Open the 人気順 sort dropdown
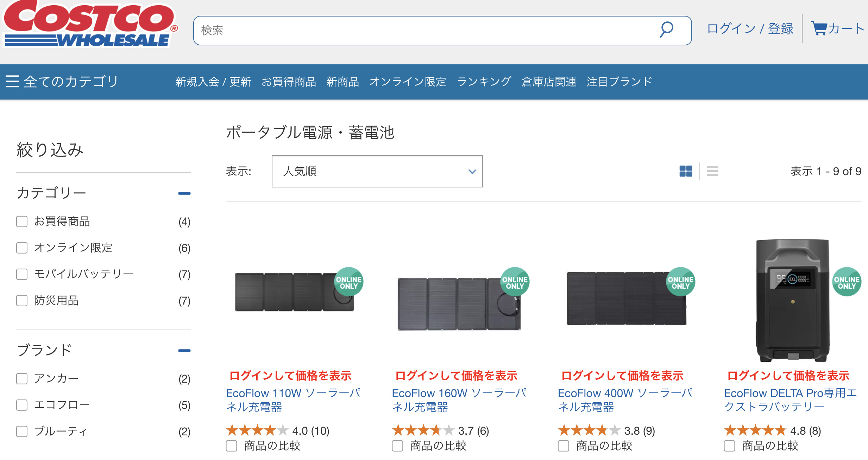This screenshot has height=460, width=868. click(377, 171)
